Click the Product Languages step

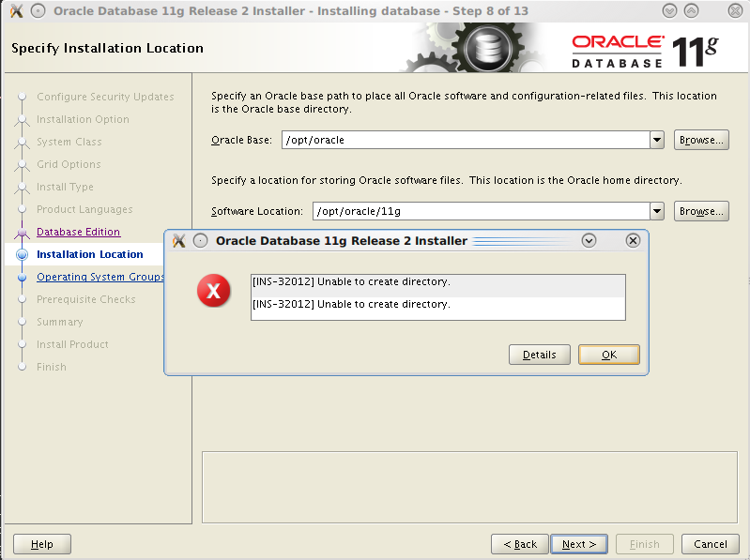84,209
